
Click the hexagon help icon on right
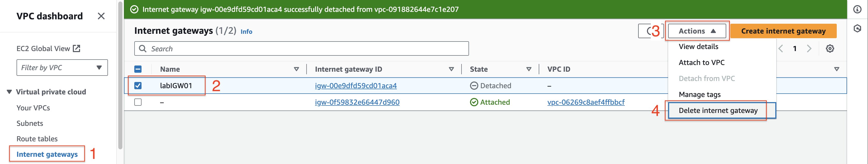coord(857,29)
